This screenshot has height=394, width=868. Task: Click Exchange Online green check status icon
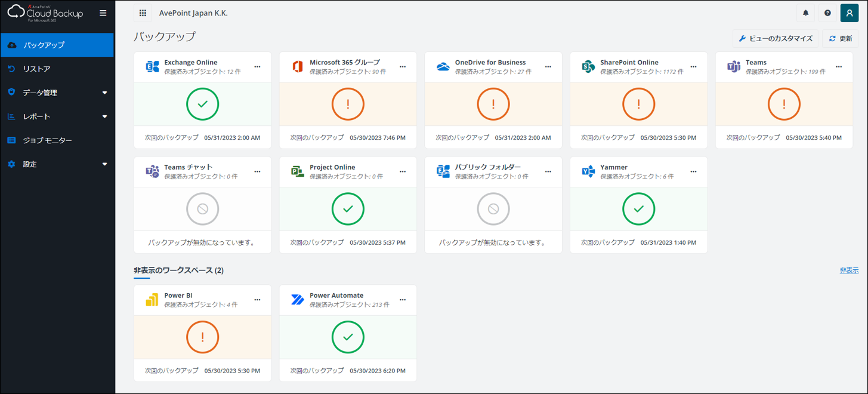pyautogui.click(x=203, y=104)
